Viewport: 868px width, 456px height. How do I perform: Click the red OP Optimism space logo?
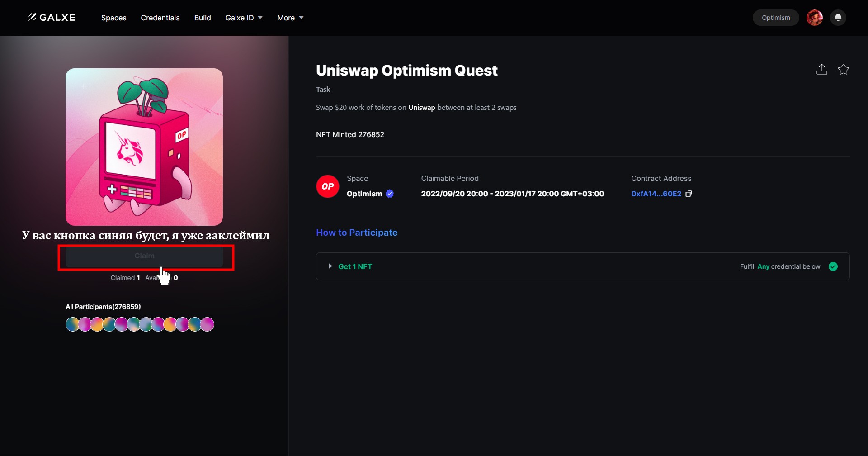(x=328, y=186)
